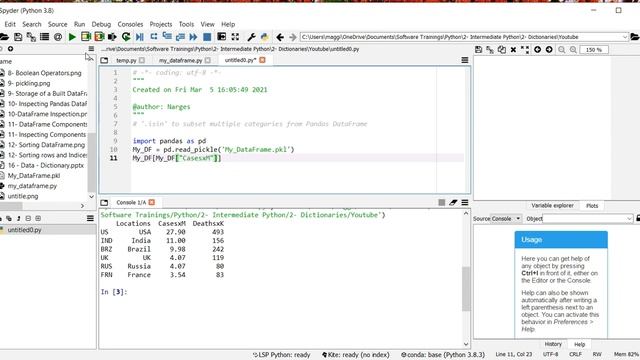The height and width of the screenshot is (360, 640).
Task: Switch to my_dataframe.py editor tab
Action: 180,60
